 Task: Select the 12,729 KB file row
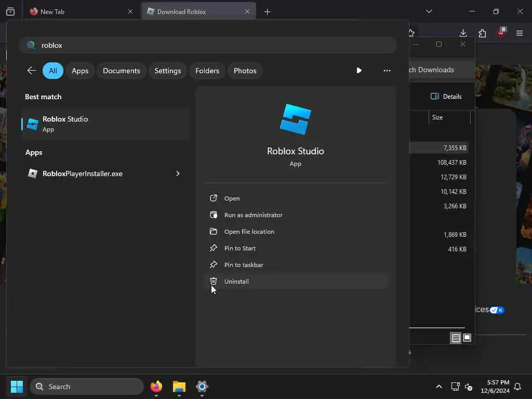(x=438, y=177)
